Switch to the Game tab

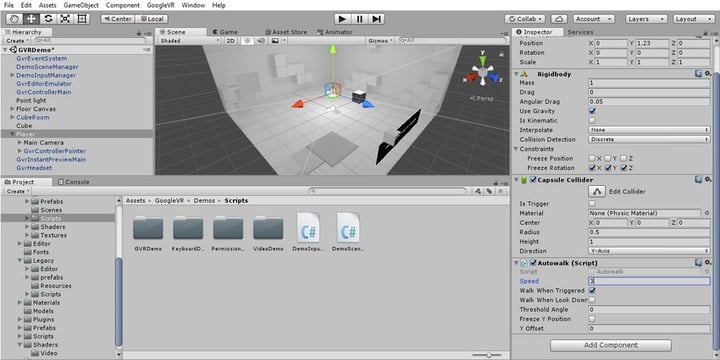[x=225, y=32]
